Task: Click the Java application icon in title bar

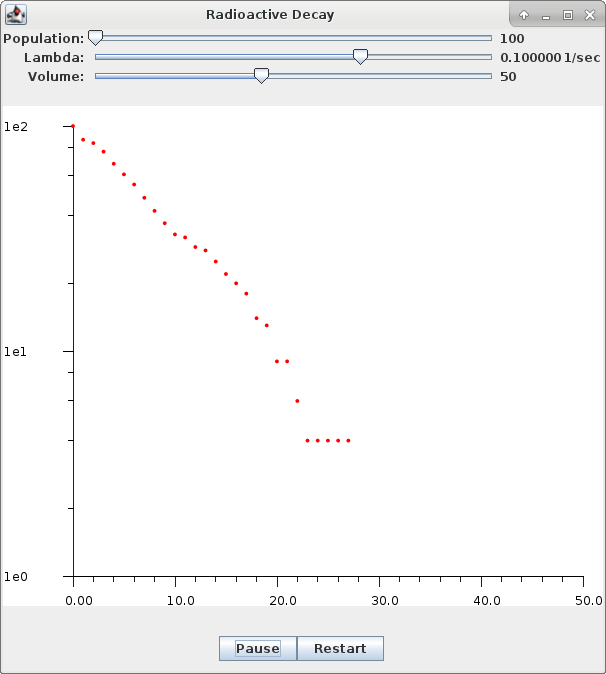Action: [x=16, y=15]
